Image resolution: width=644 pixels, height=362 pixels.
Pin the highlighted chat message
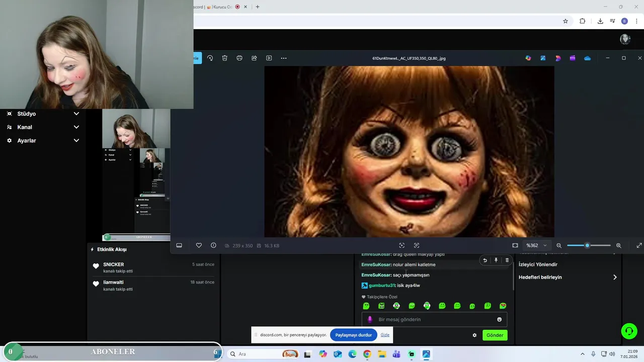tap(496, 260)
